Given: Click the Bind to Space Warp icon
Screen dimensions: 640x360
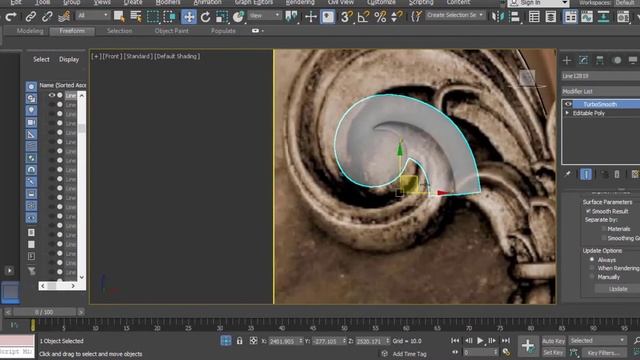Looking at the screenshot, I should click(x=64, y=17).
